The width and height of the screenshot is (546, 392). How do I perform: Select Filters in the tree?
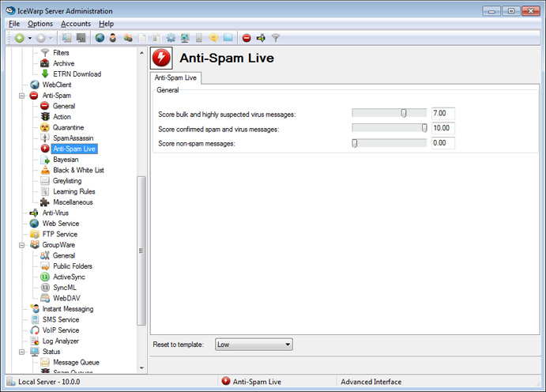pos(61,53)
